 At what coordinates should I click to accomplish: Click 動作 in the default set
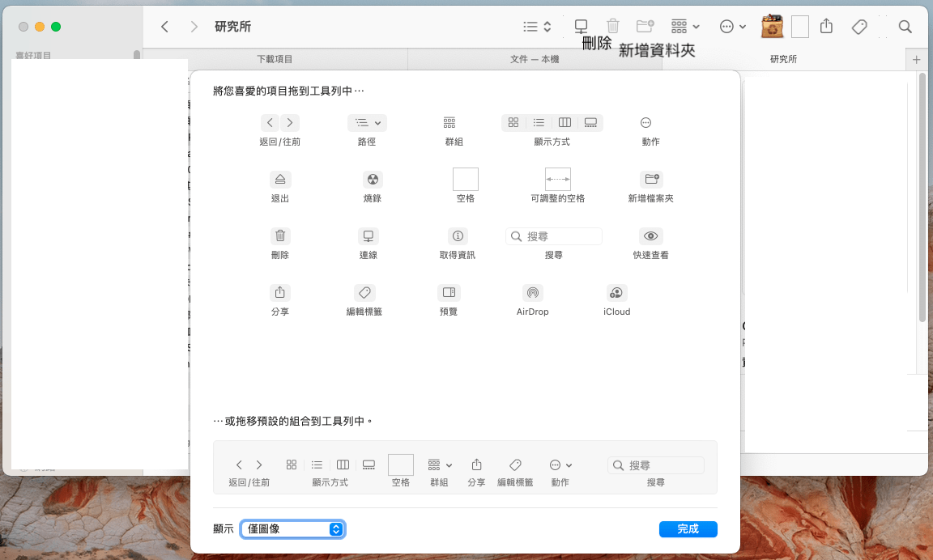(560, 472)
